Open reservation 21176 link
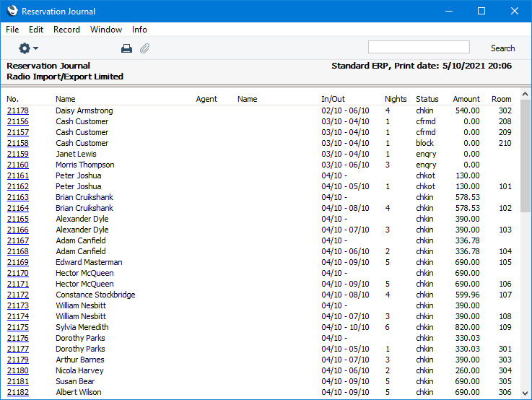Screen dimensions: 532x400 pyautogui.click(x=18, y=338)
